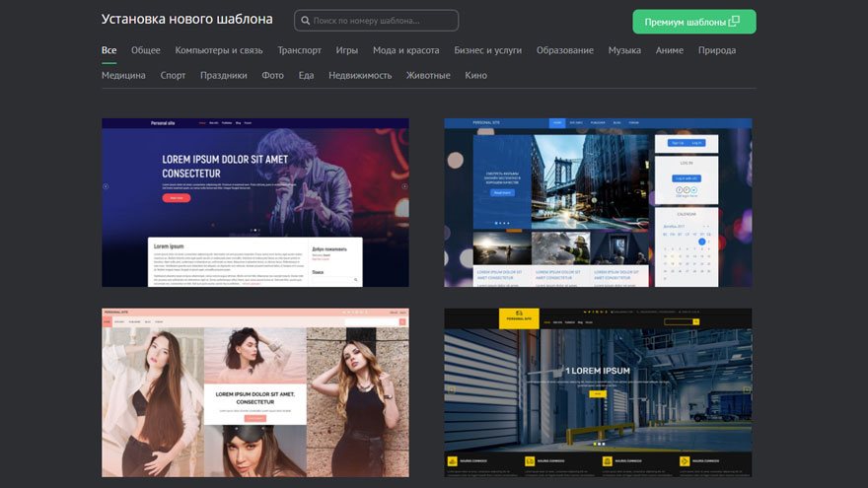Pick the singer concert template thumbnail
The width and height of the screenshot is (868, 488).
[254, 202]
